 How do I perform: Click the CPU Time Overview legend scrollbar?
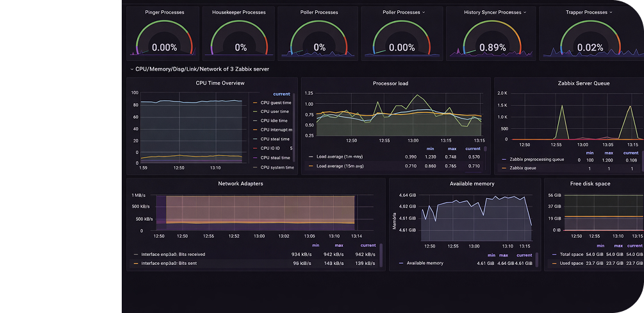(x=294, y=128)
